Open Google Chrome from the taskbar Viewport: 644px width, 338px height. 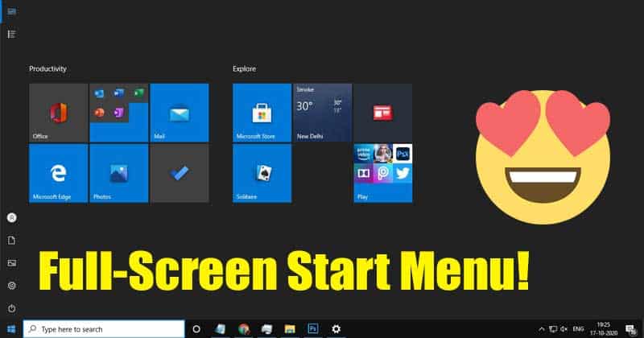(244, 329)
